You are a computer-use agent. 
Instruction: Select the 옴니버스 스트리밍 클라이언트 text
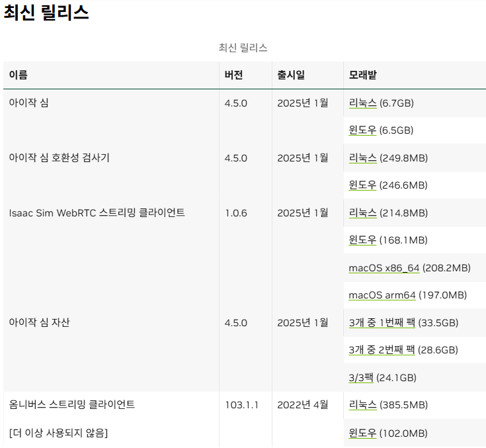point(72,404)
